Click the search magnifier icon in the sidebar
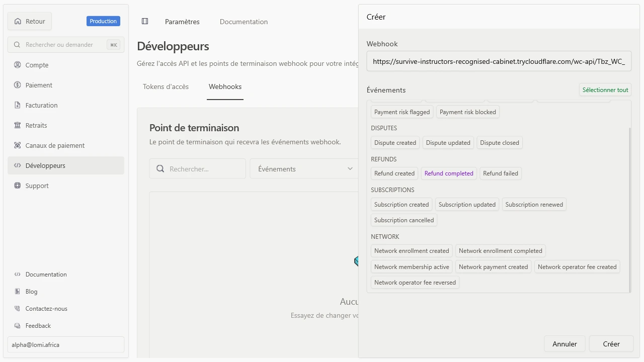This screenshot has width=644, height=362. click(x=17, y=45)
